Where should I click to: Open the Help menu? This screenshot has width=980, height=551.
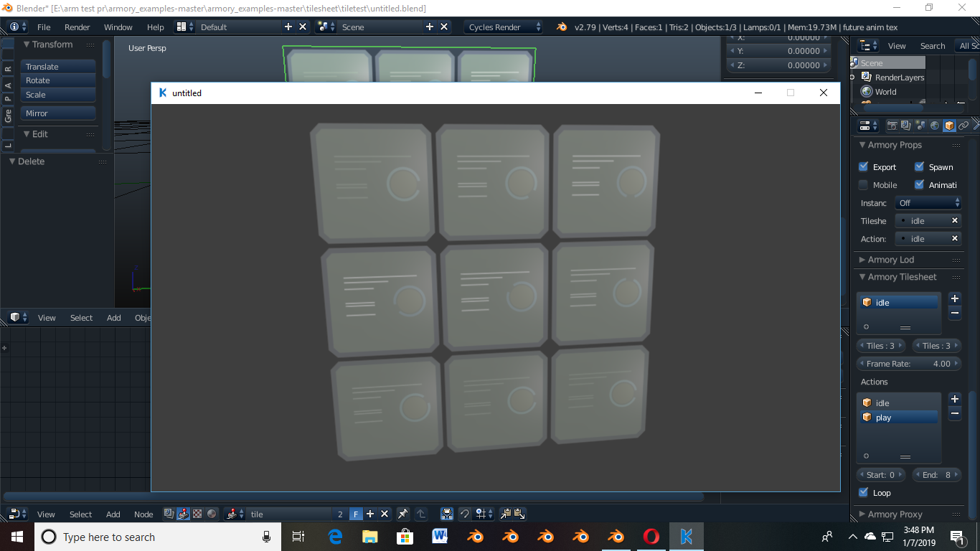(x=156, y=27)
